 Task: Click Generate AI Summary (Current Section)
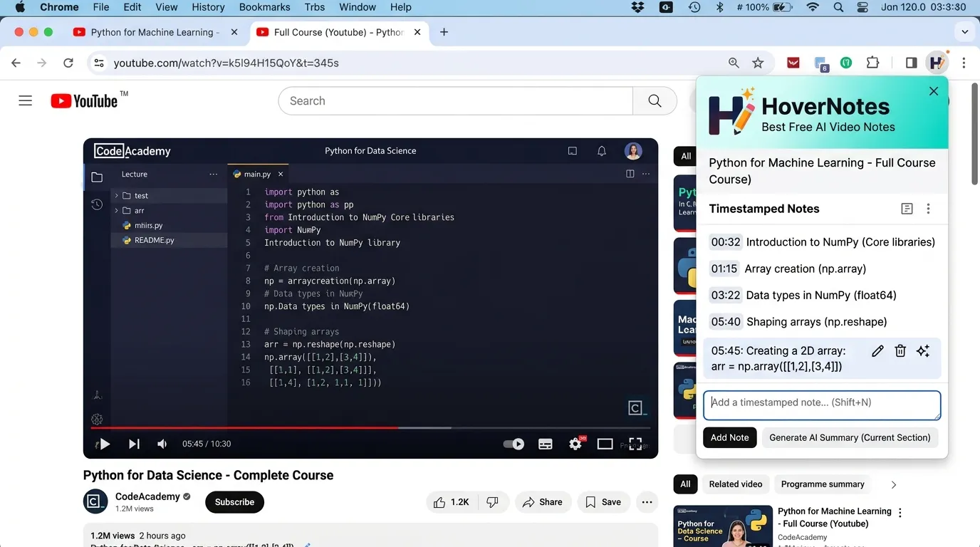(850, 437)
